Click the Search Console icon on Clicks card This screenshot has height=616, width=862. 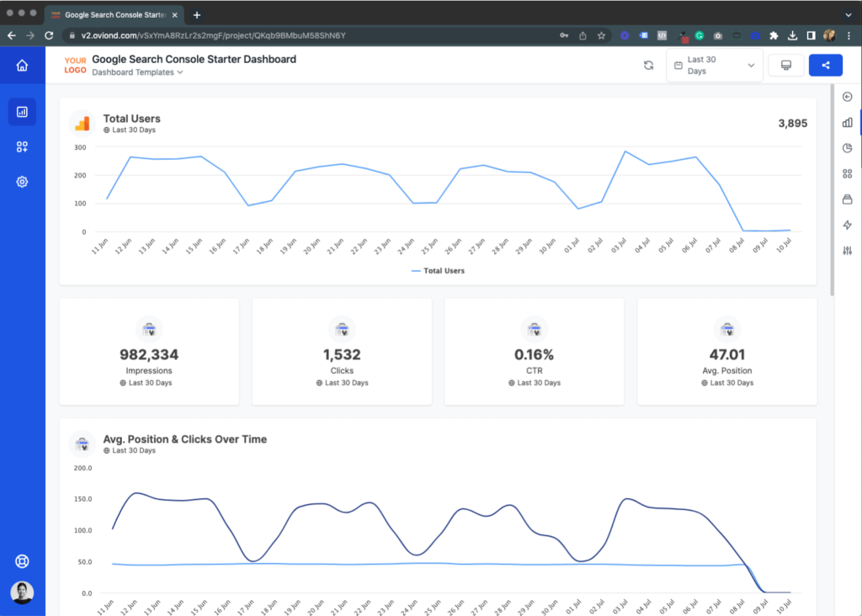point(342,330)
